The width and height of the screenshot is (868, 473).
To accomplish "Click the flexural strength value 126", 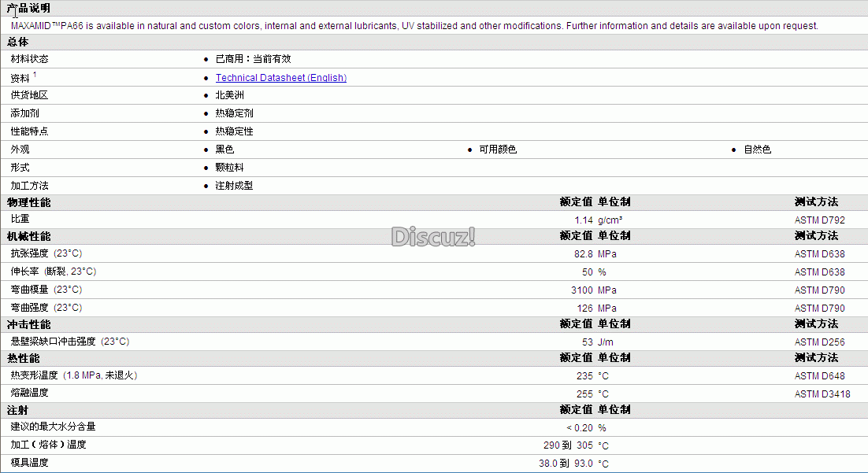I will 585,309.
